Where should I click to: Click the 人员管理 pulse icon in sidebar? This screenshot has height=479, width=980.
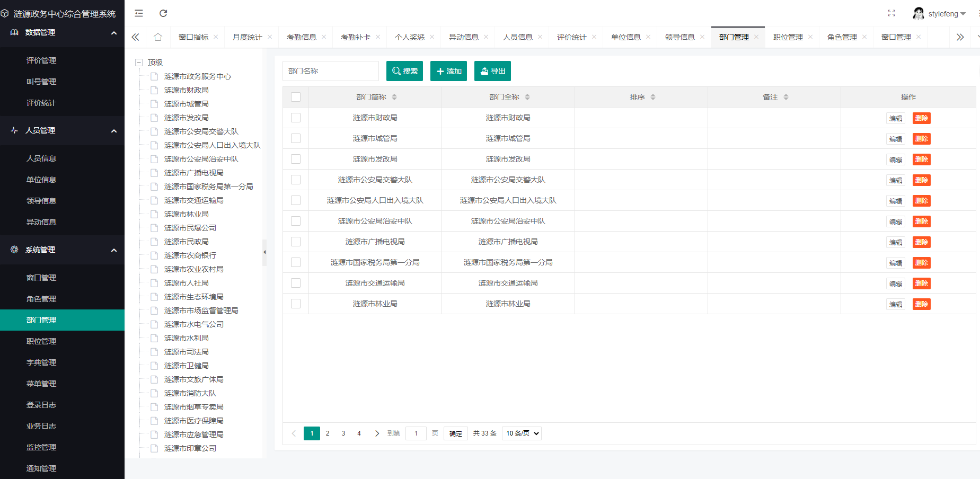point(14,130)
